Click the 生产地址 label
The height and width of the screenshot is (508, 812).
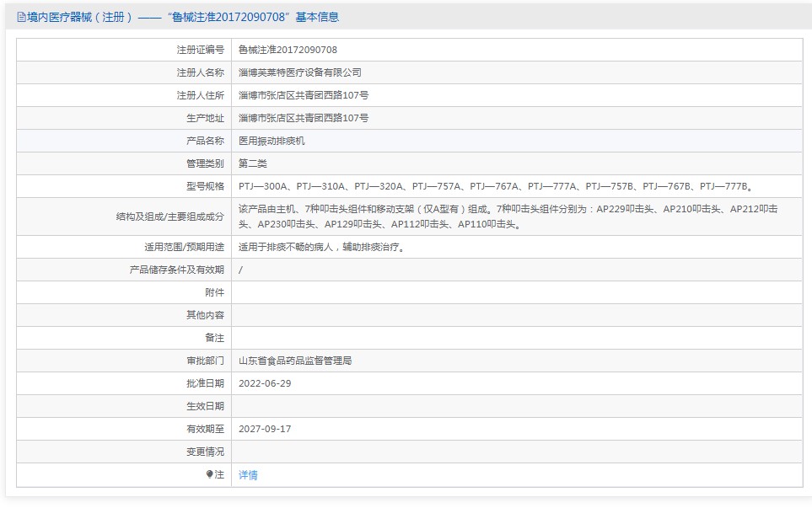click(x=205, y=118)
